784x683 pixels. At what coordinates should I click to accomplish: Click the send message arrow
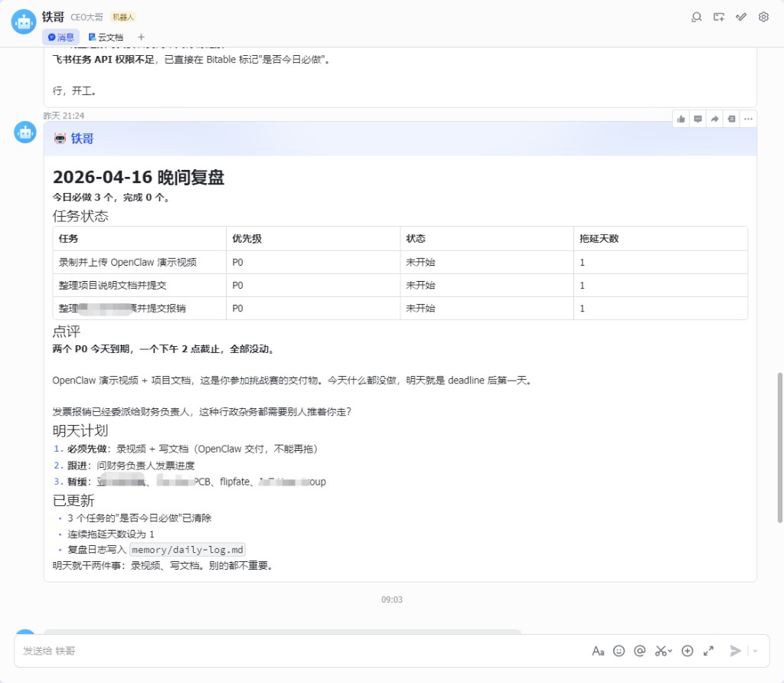click(x=735, y=651)
